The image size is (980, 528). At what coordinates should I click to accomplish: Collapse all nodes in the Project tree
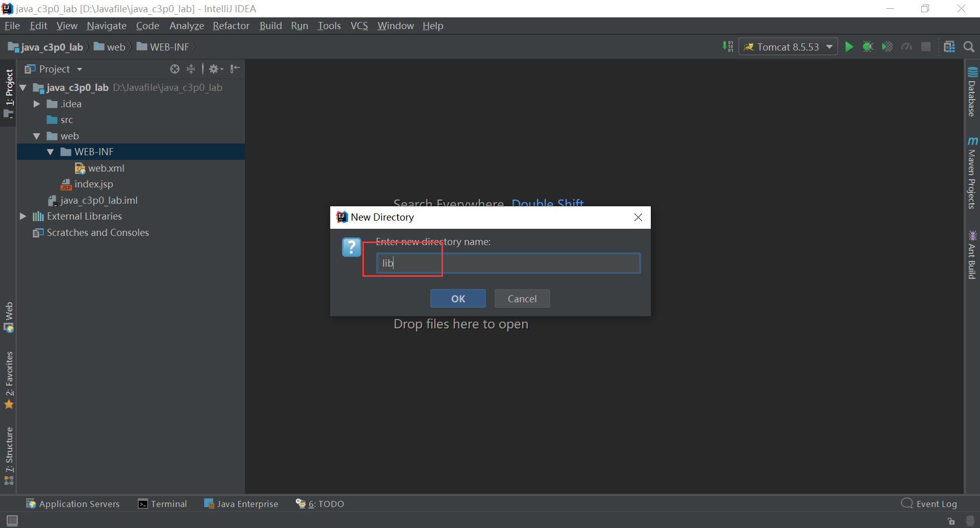(x=191, y=69)
